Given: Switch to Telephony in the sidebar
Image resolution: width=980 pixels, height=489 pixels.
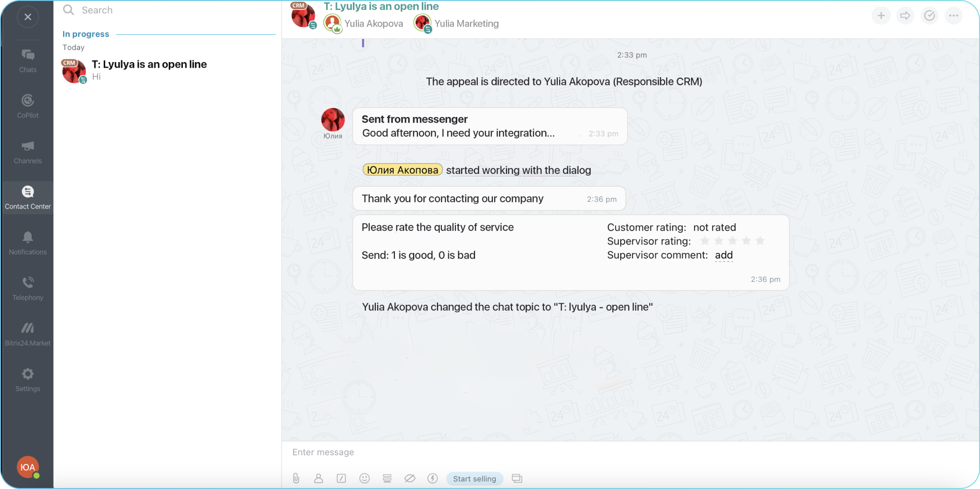Looking at the screenshot, I should coord(27,289).
